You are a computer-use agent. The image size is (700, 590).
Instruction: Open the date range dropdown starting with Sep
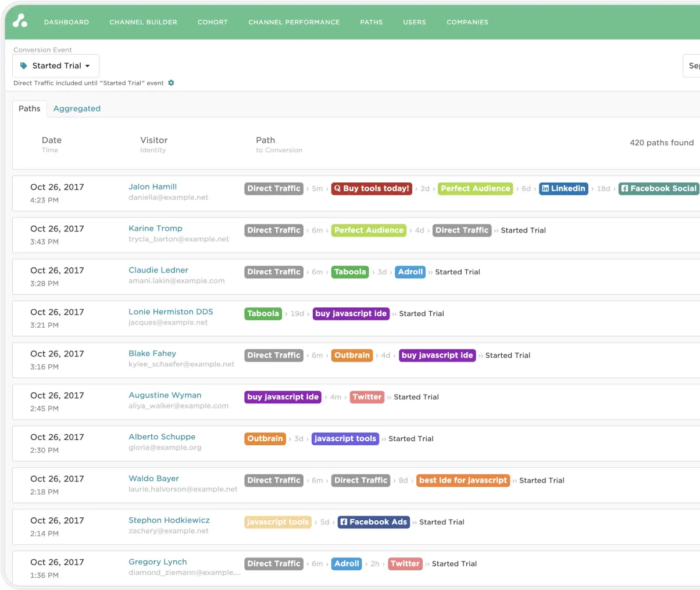(691, 66)
